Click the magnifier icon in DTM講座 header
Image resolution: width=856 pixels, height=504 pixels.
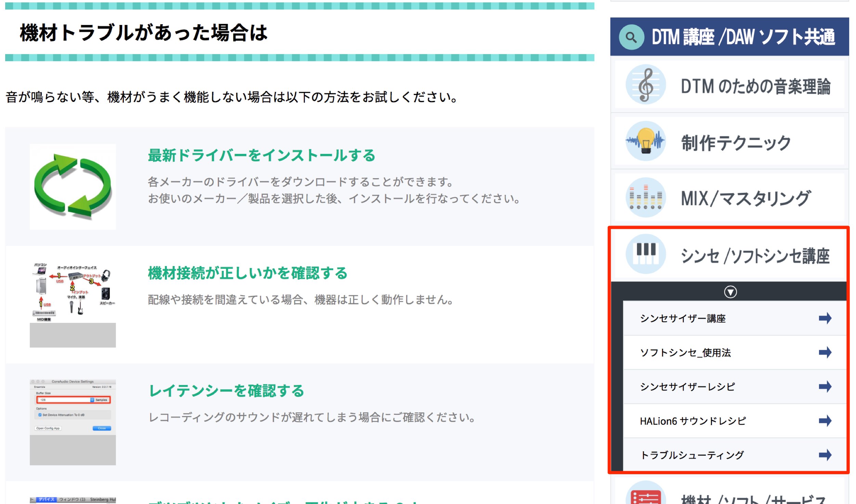(x=631, y=37)
